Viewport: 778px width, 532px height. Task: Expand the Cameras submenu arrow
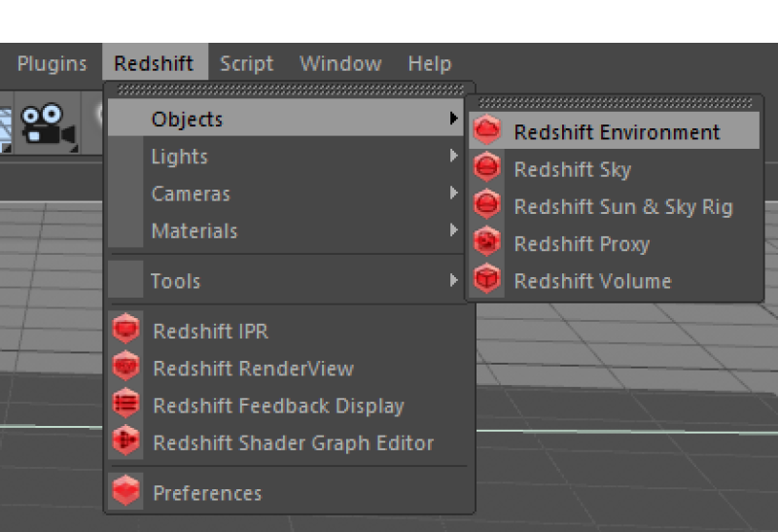(453, 193)
